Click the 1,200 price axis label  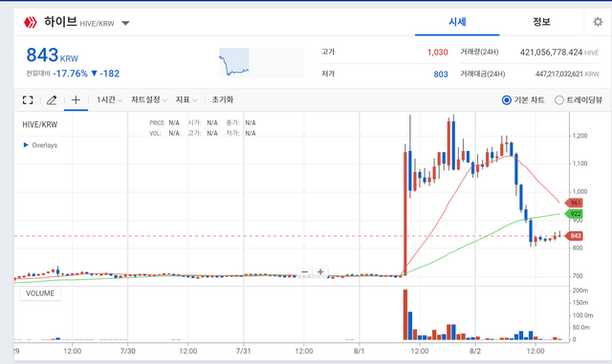tap(580, 136)
